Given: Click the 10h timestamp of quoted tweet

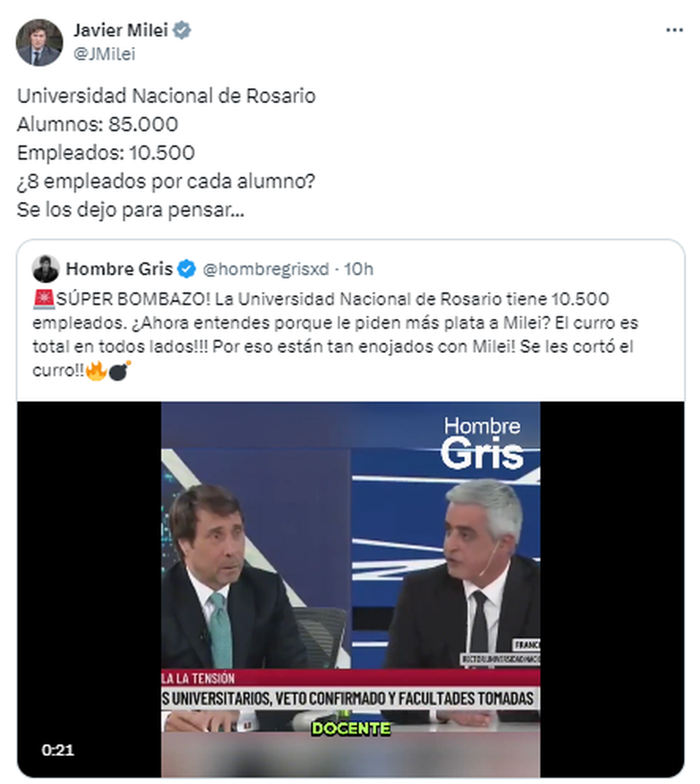Looking at the screenshot, I should tap(358, 269).
